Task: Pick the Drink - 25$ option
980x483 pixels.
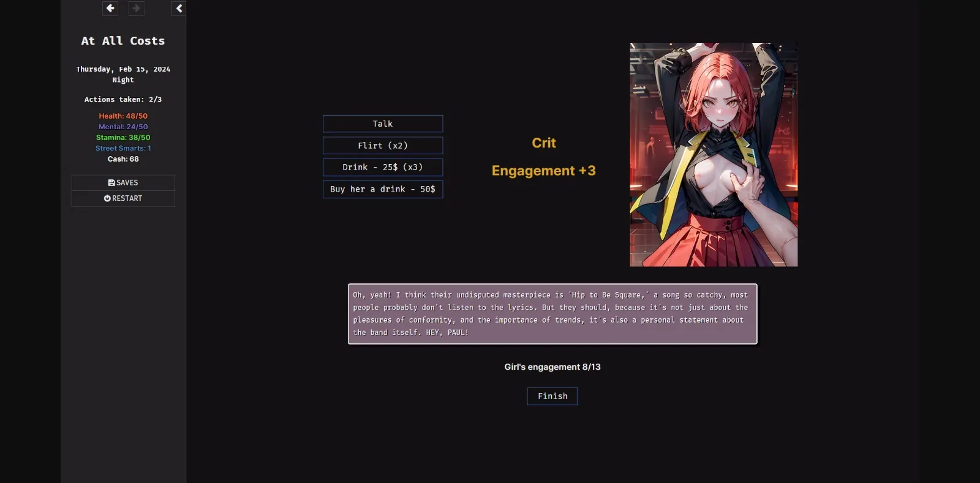Action: pyautogui.click(x=383, y=167)
